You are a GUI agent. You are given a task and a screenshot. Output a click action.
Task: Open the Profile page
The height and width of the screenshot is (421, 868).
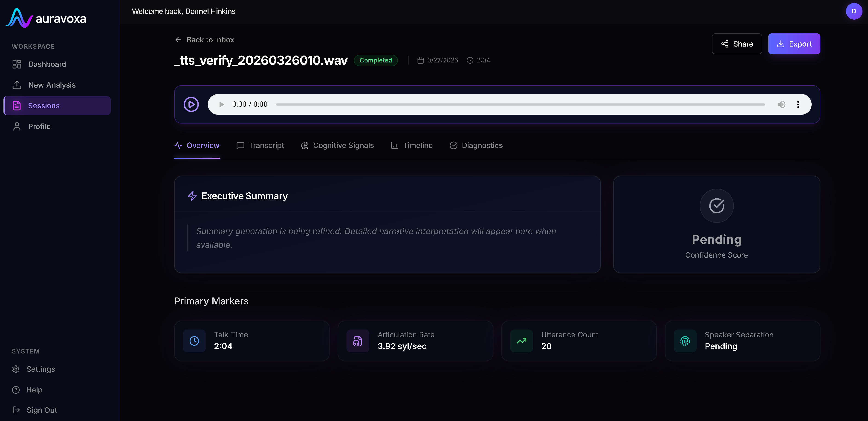pos(39,127)
